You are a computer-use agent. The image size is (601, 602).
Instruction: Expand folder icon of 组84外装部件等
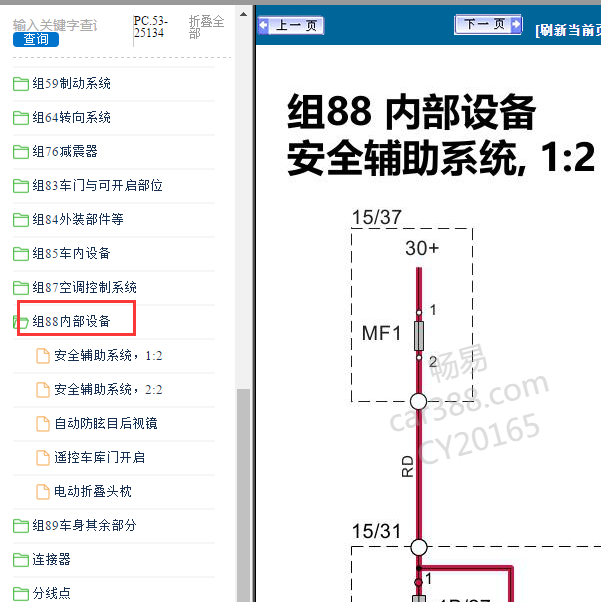pos(21,220)
